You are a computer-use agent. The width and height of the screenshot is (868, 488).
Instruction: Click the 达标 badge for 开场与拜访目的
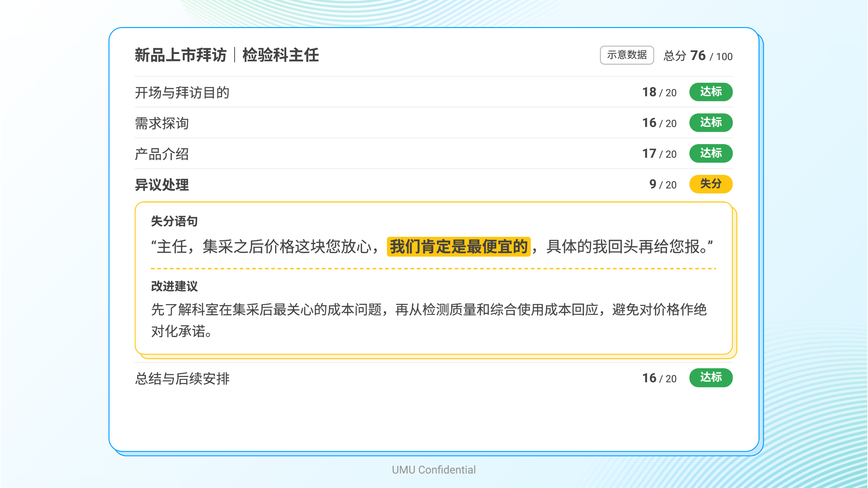point(711,92)
